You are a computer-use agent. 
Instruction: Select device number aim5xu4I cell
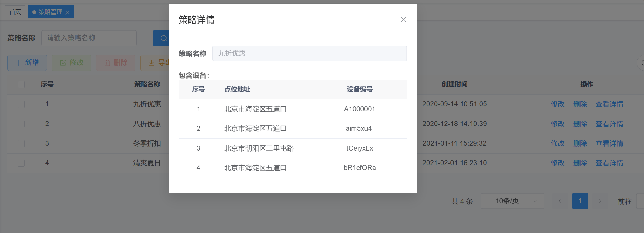tap(360, 129)
